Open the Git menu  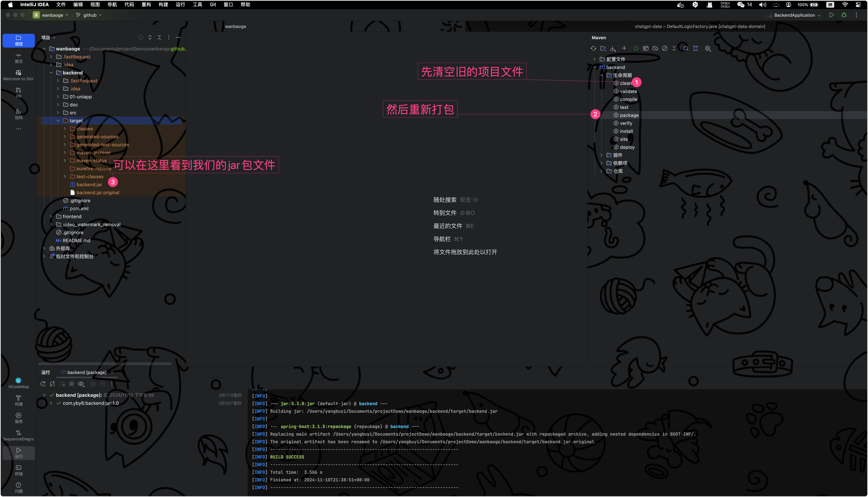click(x=213, y=4)
